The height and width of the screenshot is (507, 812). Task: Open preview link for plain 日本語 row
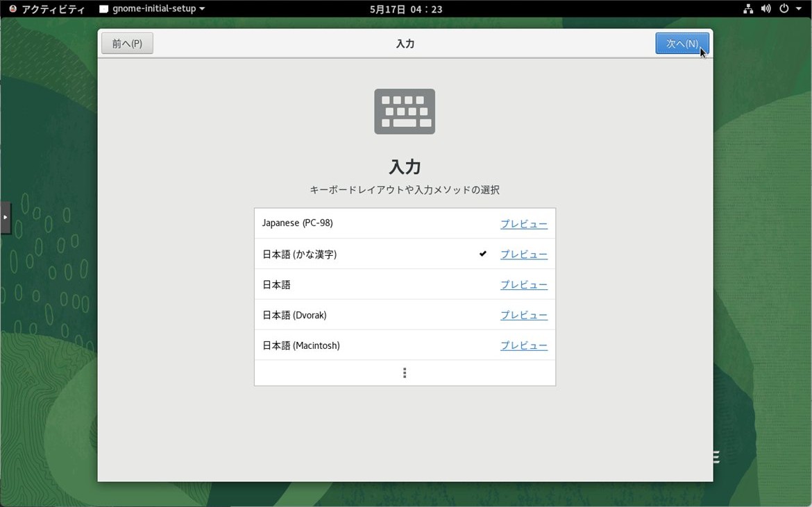point(523,285)
